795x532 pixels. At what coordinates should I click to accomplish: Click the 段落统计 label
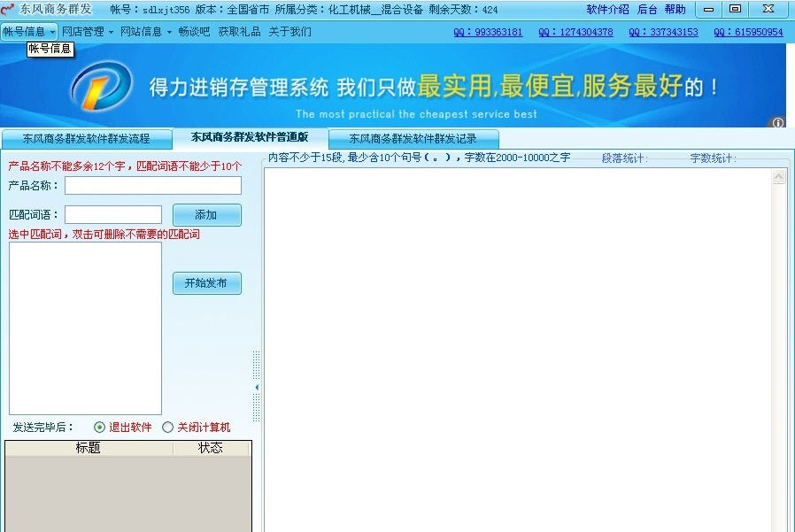[x=625, y=158]
